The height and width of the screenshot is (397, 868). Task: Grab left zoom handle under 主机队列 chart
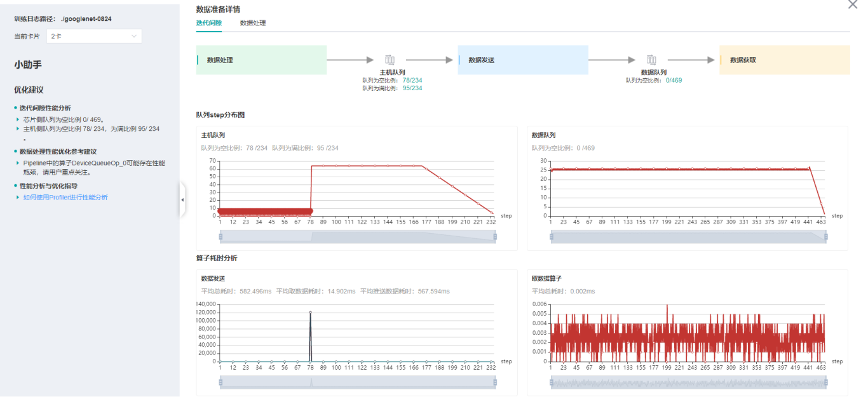click(220, 236)
